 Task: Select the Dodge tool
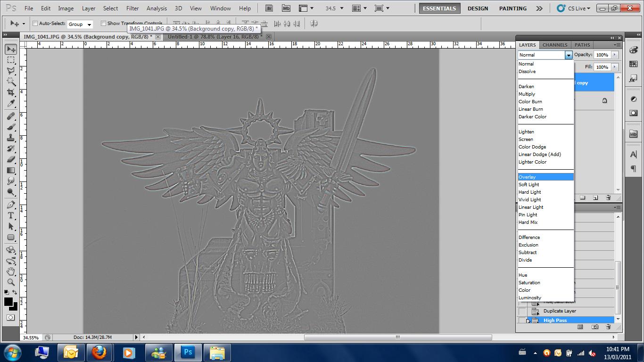pos(11,192)
